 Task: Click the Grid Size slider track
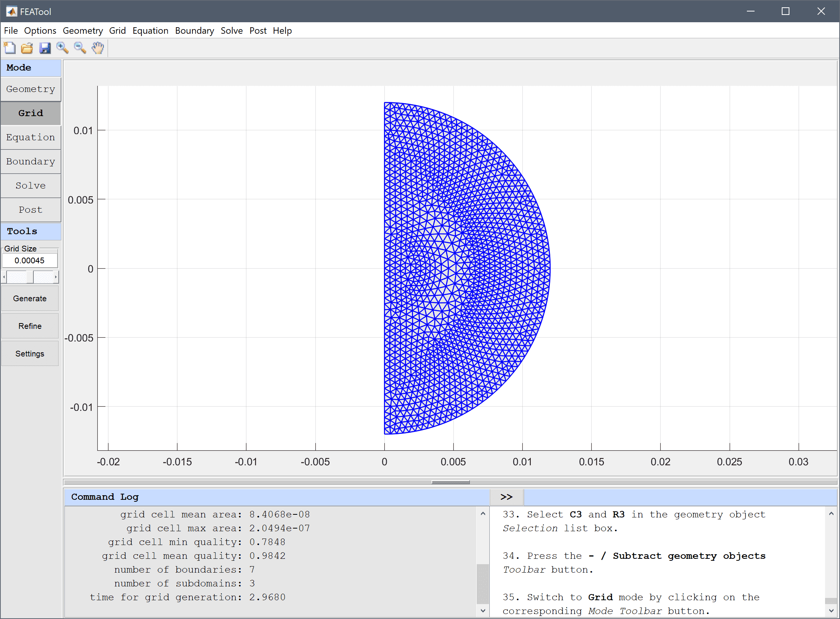[30, 277]
